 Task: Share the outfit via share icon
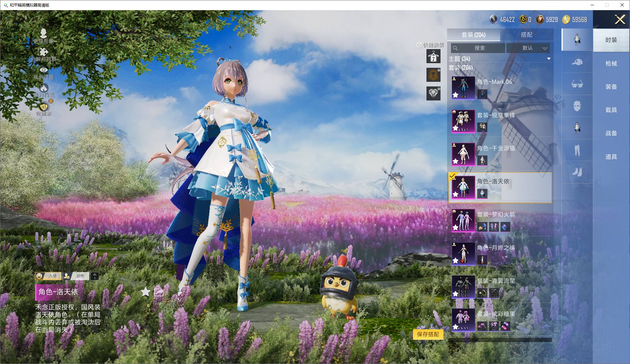click(159, 292)
